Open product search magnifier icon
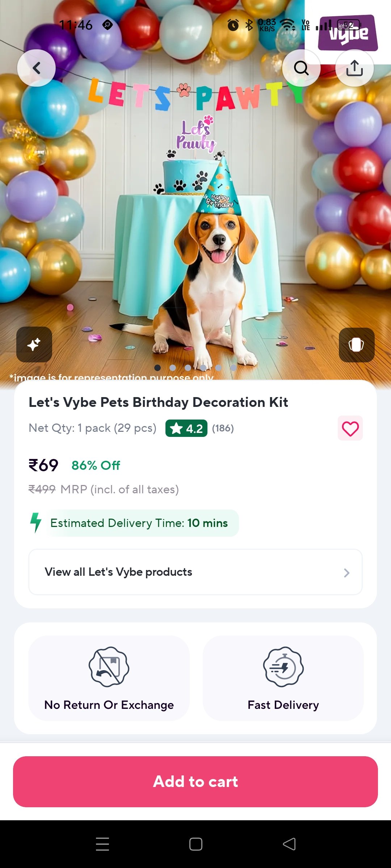The height and width of the screenshot is (868, 391). pos(301,68)
